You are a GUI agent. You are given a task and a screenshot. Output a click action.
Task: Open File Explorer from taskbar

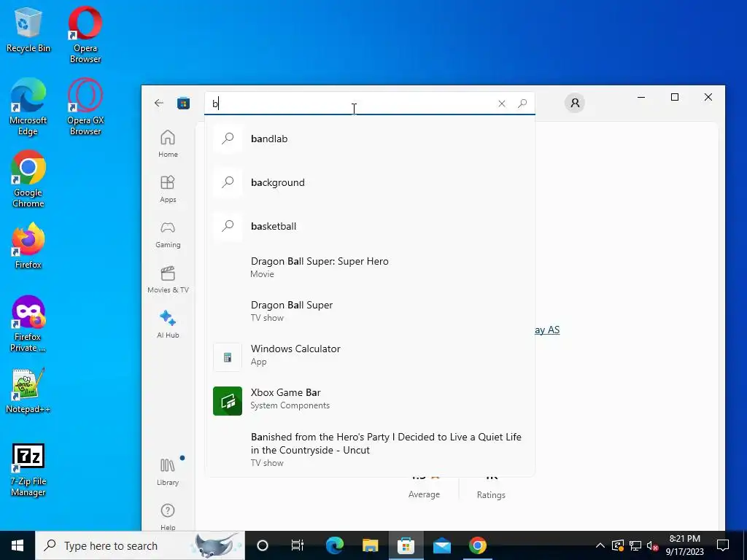[x=370, y=545]
